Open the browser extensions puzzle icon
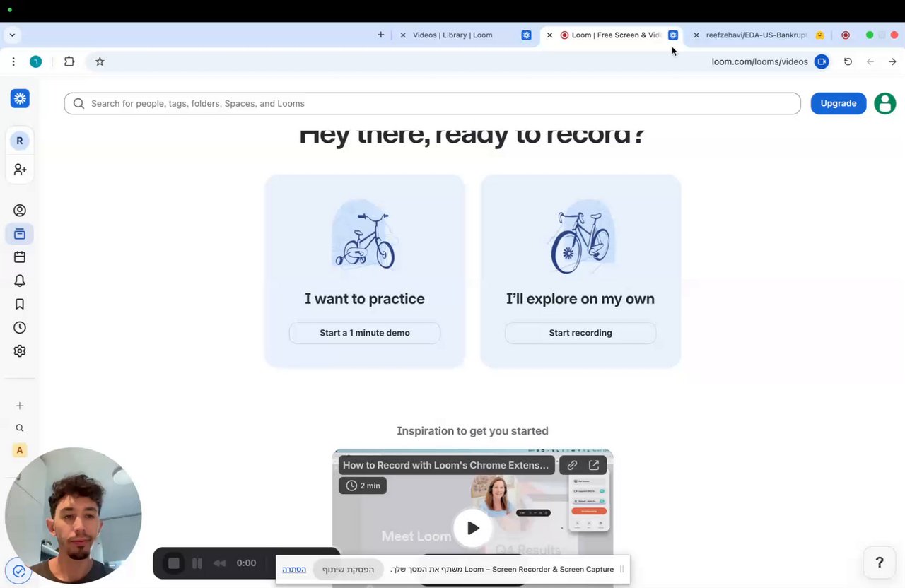This screenshot has height=588, width=905. [x=69, y=61]
